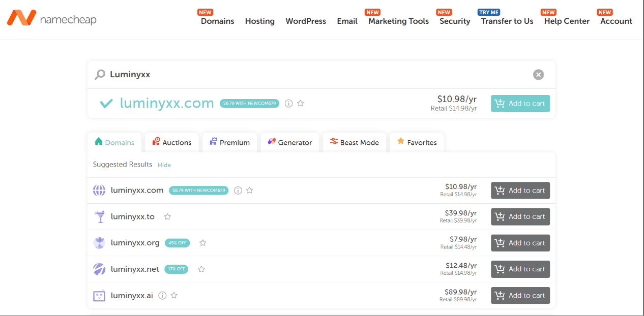
Task: Add featured luminyxx.com to cart (teal button)
Action: 520,103
